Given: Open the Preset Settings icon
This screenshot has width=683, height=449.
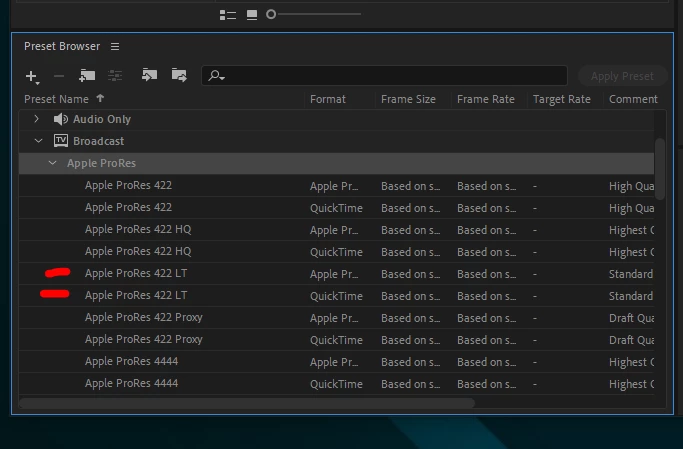Looking at the screenshot, I should point(115,76).
